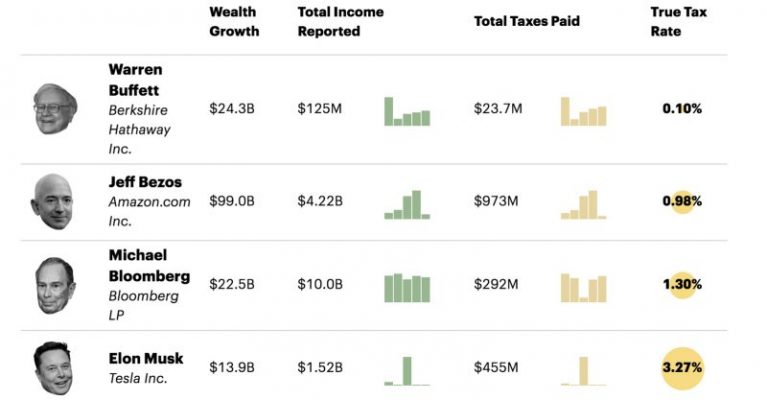Click Bezos's yellow taxes paid chart
Viewport: 767px width, 400px height.
point(583,203)
